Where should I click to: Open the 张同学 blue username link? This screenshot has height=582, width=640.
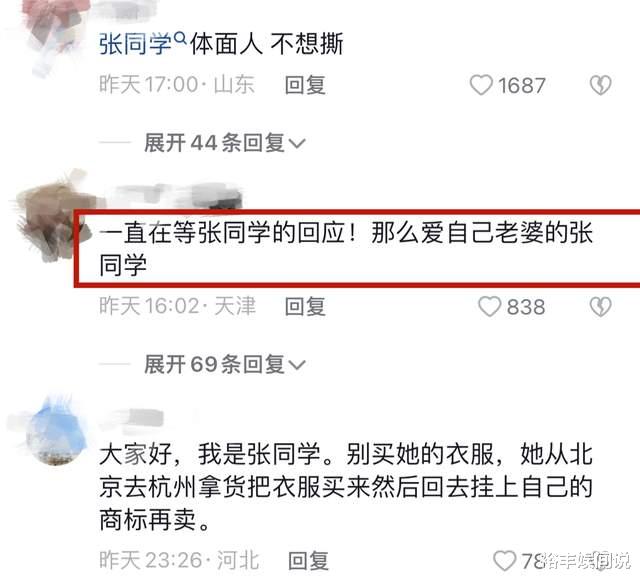[x=136, y=44]
